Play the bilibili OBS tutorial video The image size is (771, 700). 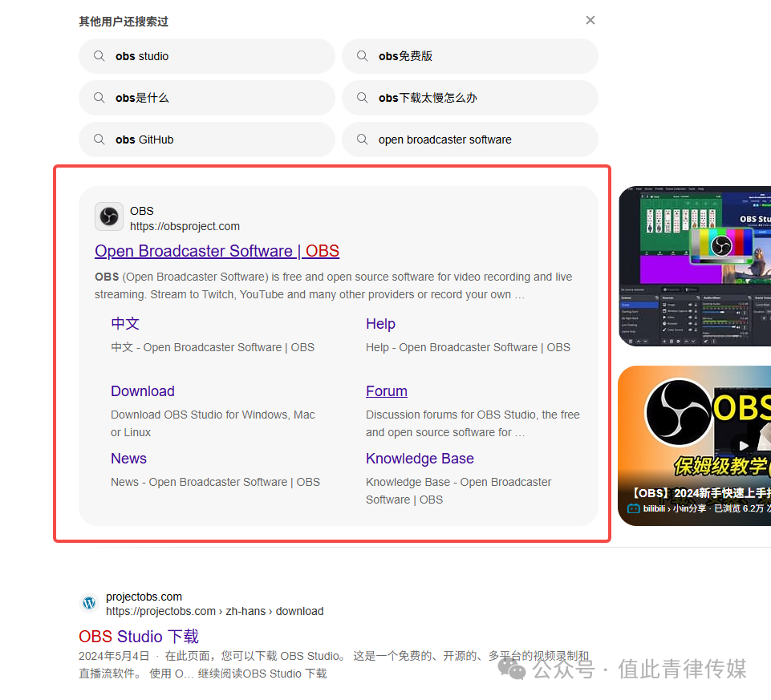(x=695, y=445)
